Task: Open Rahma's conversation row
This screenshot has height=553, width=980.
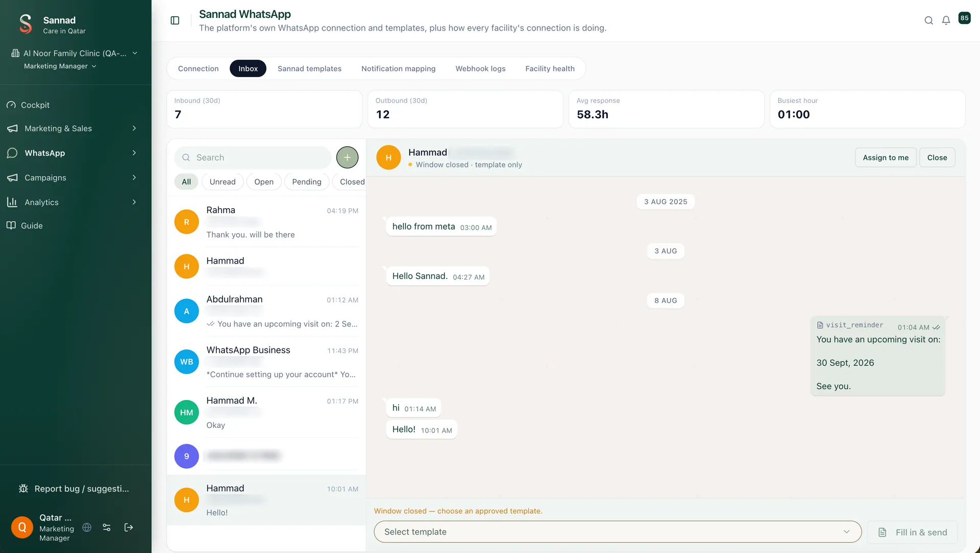Action: pyautogui.click(x=266, y=222)
